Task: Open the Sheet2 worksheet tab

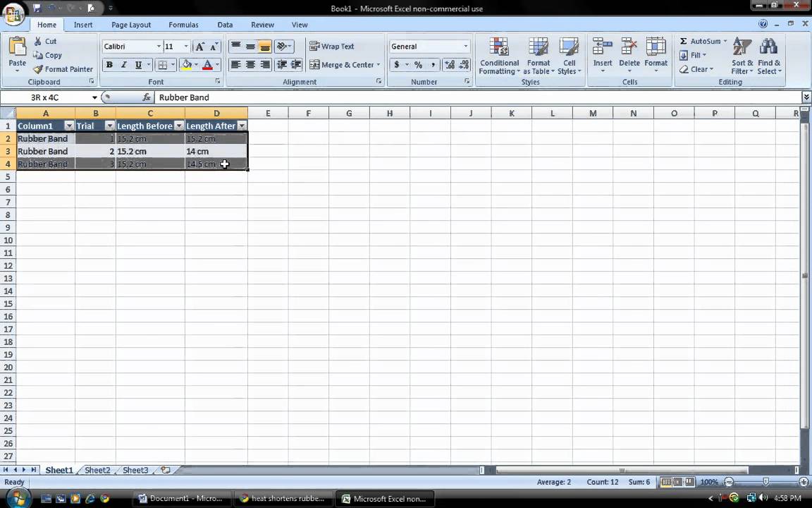Action: [97, 470]
